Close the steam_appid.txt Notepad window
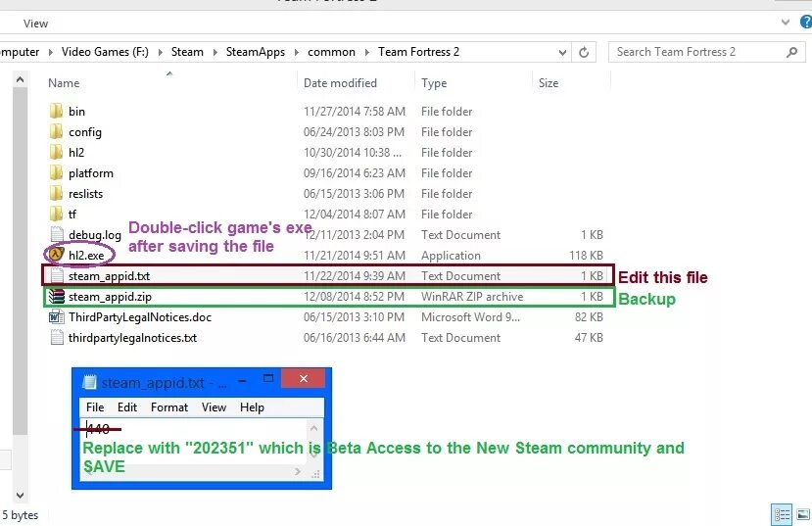Screen dimensions: 812x526 click(304, 379)
